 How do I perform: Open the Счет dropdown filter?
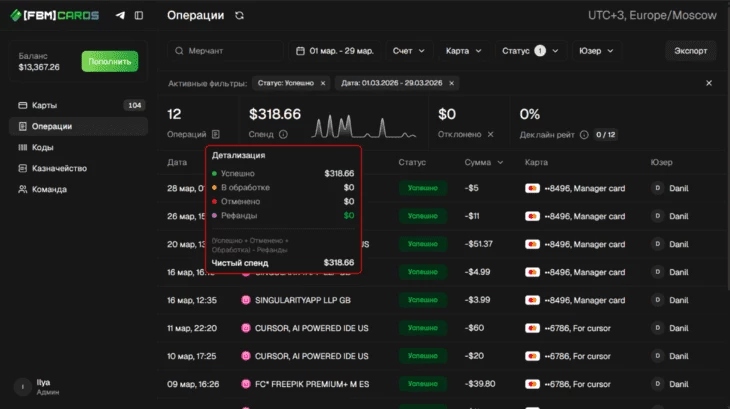(408, 50)
